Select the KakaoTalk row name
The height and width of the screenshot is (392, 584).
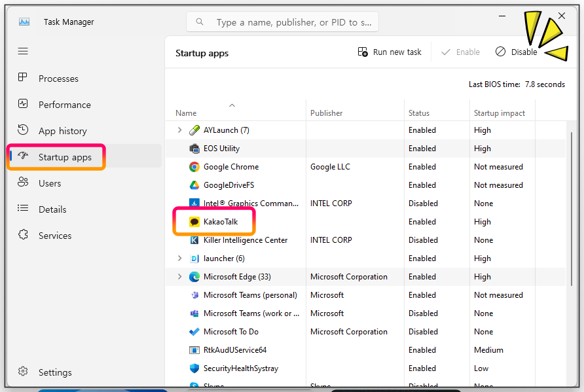point(221,222)
